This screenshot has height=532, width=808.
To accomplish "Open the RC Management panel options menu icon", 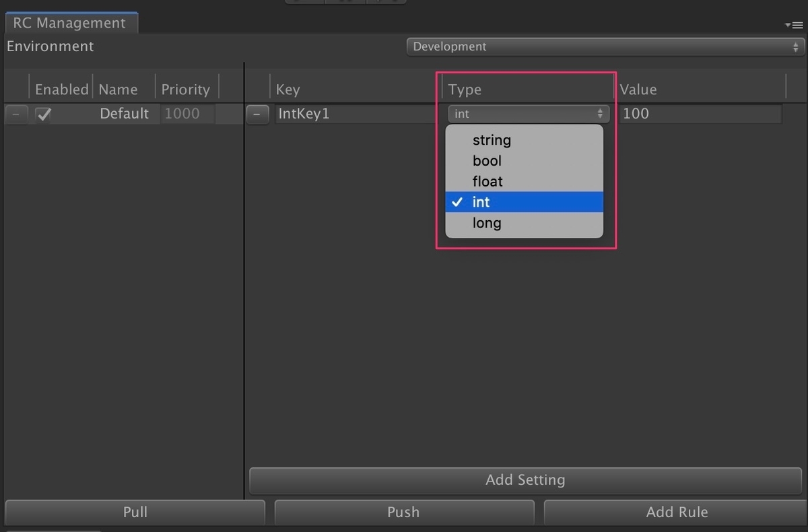I will pos(793,25).
